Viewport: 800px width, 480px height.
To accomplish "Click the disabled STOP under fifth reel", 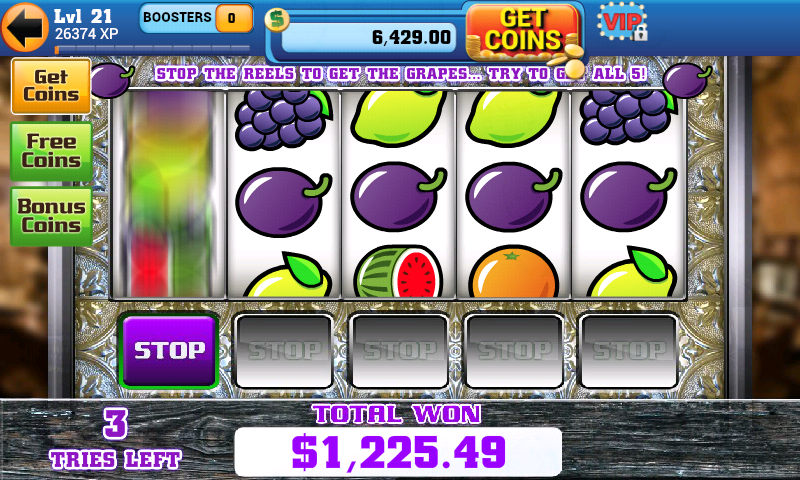I will click(629, 351).
